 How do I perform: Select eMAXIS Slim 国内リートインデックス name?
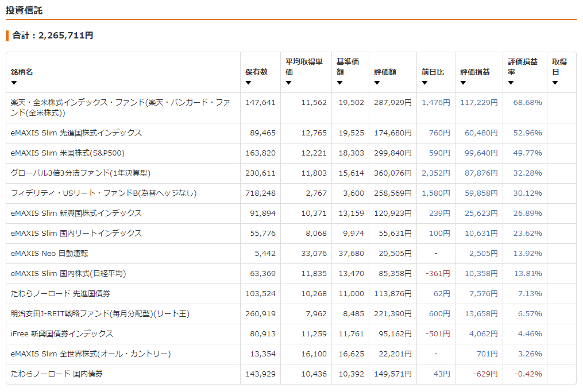(x=76, y=234)
